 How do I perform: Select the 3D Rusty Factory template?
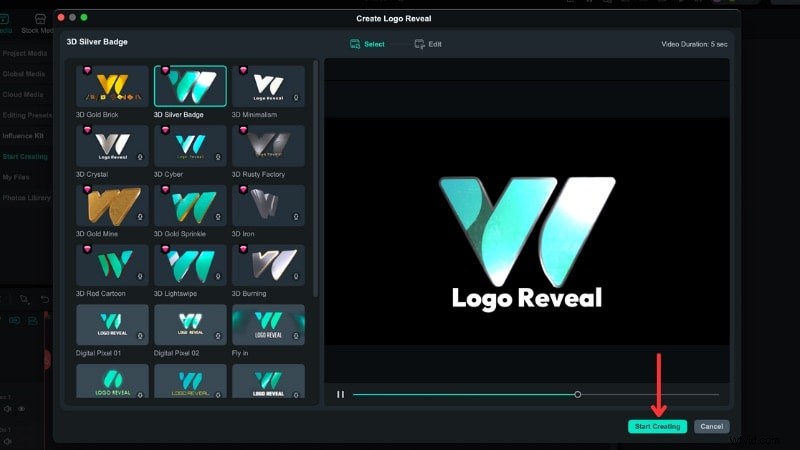point(268,146)
